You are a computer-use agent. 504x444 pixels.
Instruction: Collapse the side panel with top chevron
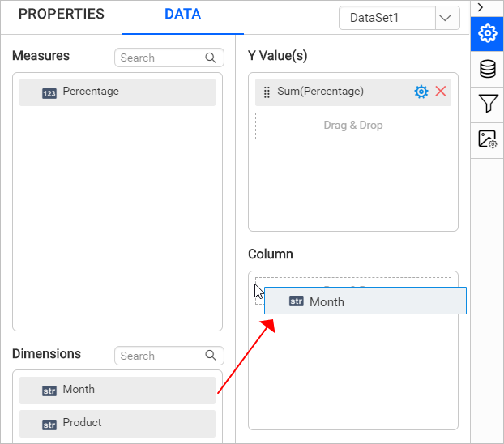[481, 6]
